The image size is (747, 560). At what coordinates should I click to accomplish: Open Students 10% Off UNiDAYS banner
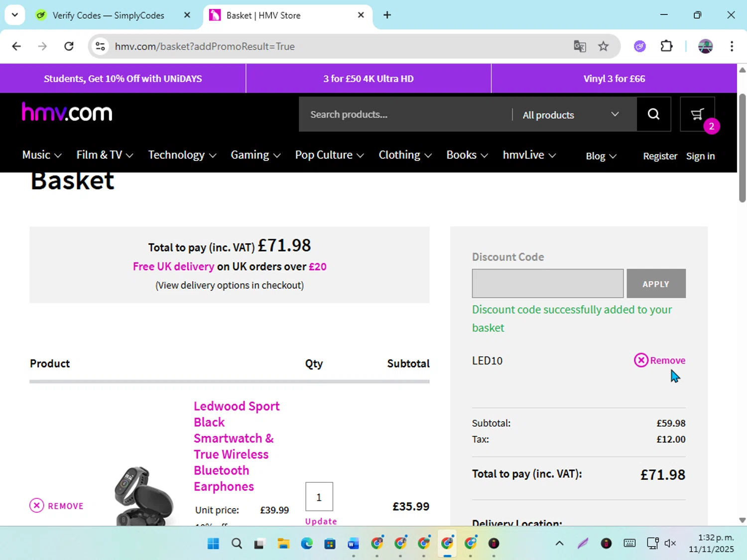click(123, 79)
